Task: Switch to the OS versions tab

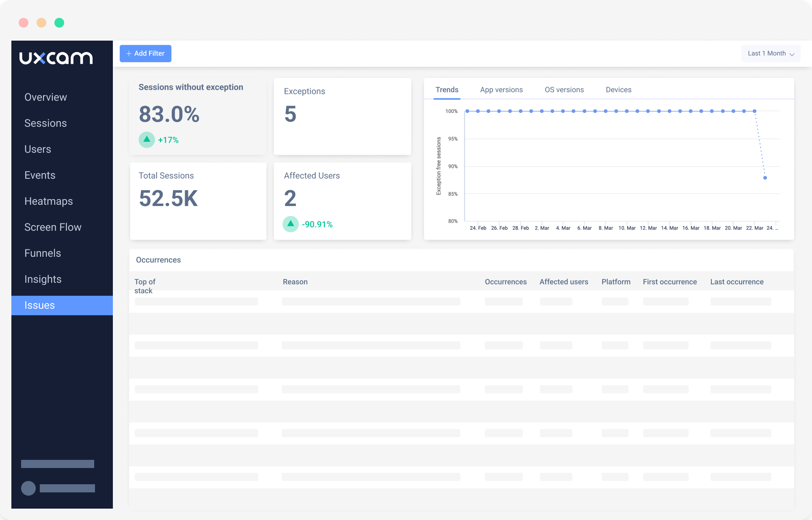Action: coord(564,90)
